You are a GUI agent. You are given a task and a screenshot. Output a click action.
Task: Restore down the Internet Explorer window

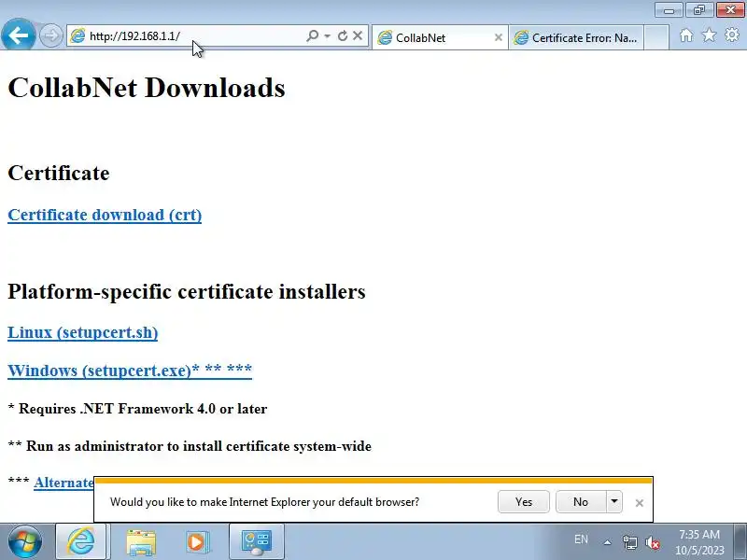pyautogui.click(x=698, y=10)
